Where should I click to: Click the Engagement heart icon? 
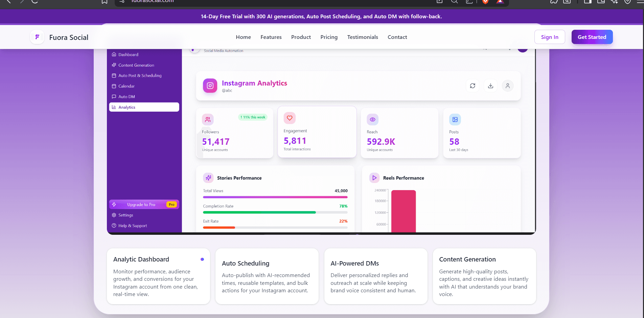[290, 118]
